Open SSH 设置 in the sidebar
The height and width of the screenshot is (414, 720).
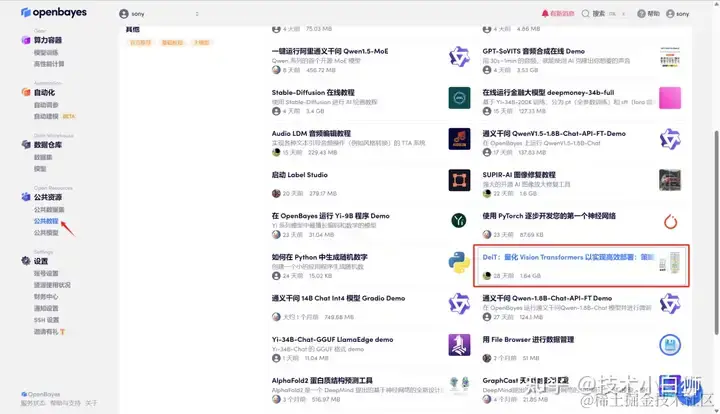click(46, 320)
